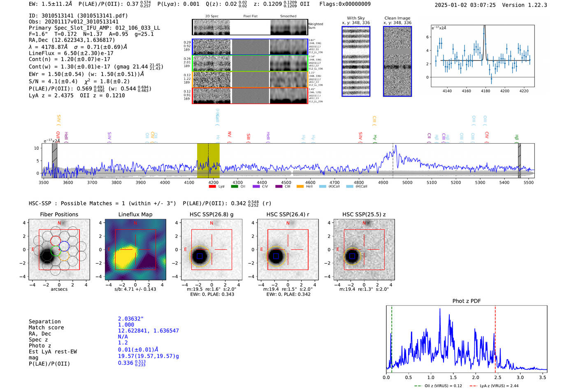This screenshot has width=576, height=392.
Task: Open the HSC SSP(26.8) g cutout
Action: [211, 250]
